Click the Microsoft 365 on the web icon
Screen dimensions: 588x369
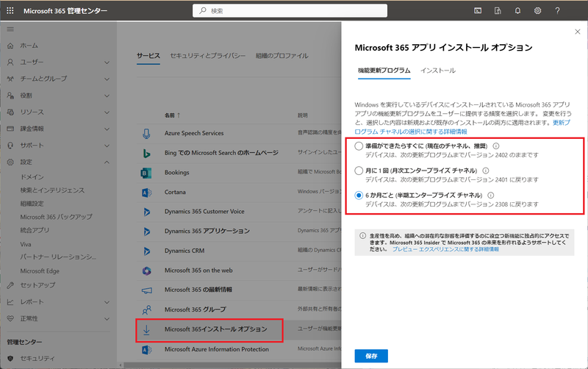pos(146,271)
